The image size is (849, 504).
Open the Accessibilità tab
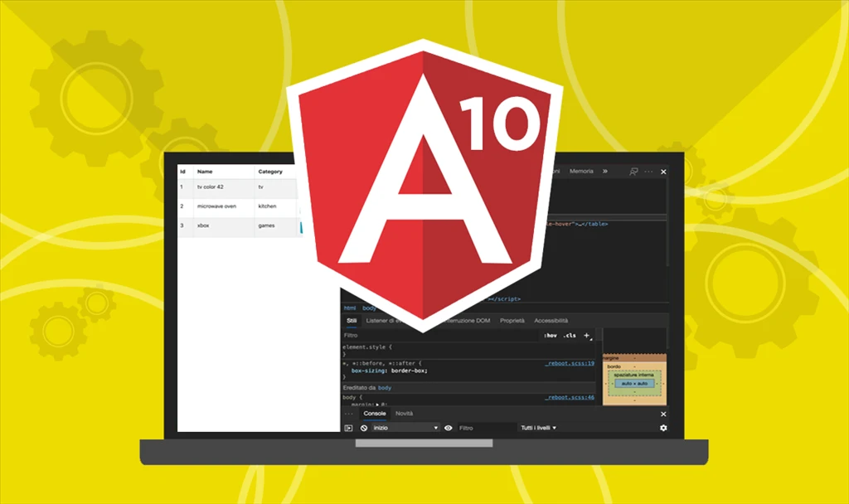[551, 321]
